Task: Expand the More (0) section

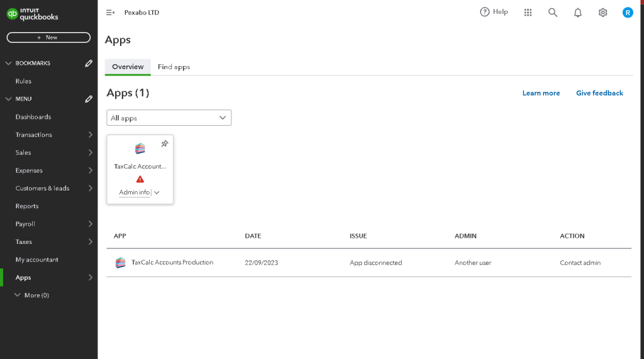Action: (x=17, y=295)
